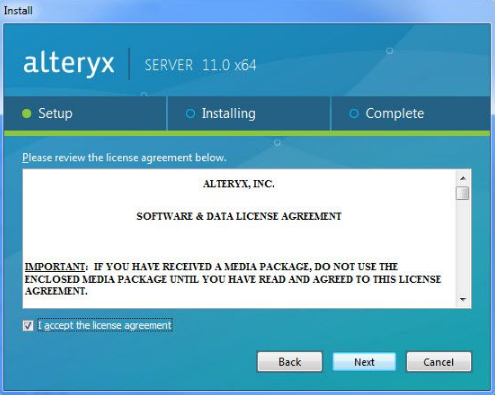Click the 'I accept the license agreement' label
The width and height of the screenshot is (495, 395).
tap(105, 325)
